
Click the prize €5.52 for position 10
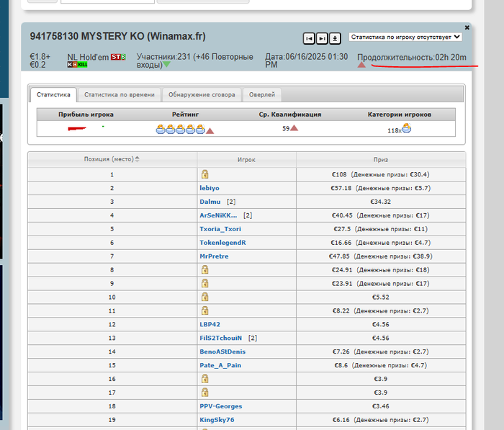[x=381, y=297]
